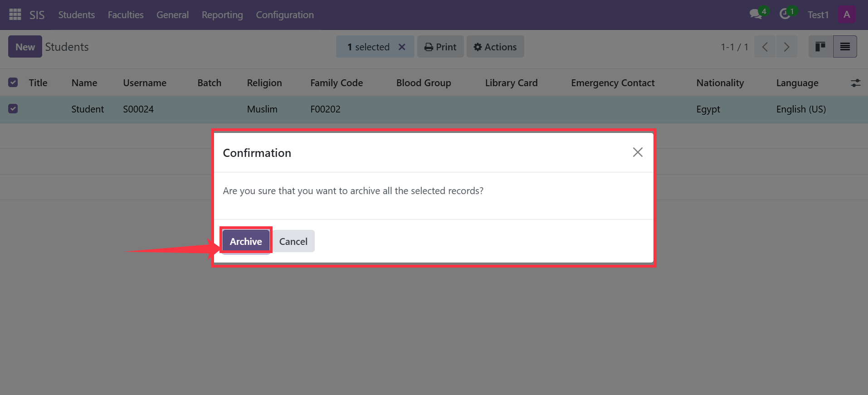Switch to list view icon
This screenshot has width=868, height=395.
click(845, 47)
